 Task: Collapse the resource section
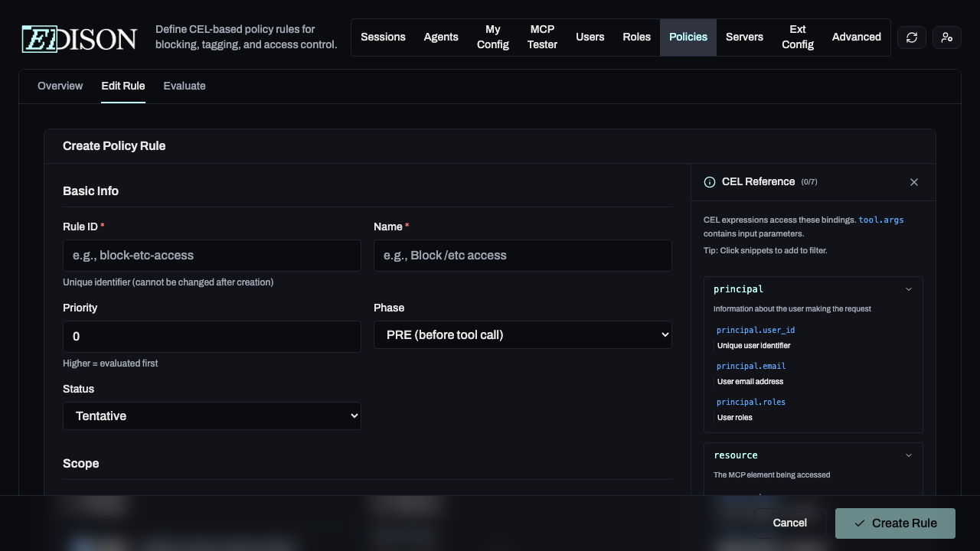(909, 455)
